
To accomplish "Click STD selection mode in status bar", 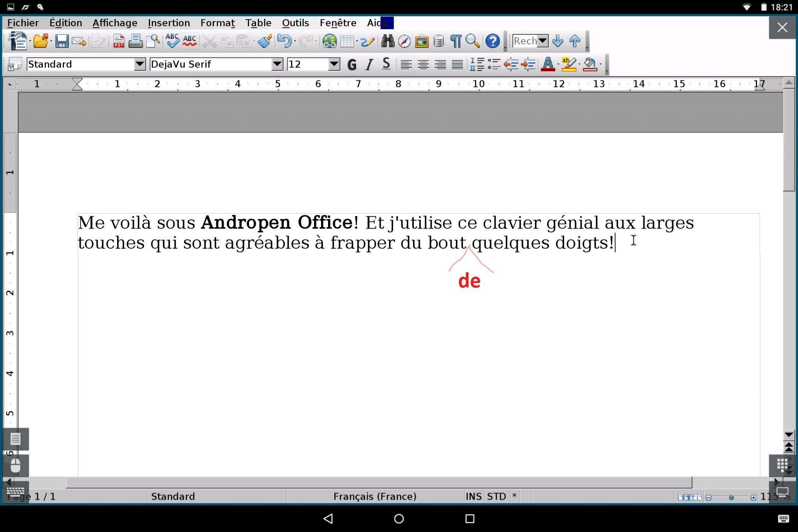I will click(x=496, y=497).
